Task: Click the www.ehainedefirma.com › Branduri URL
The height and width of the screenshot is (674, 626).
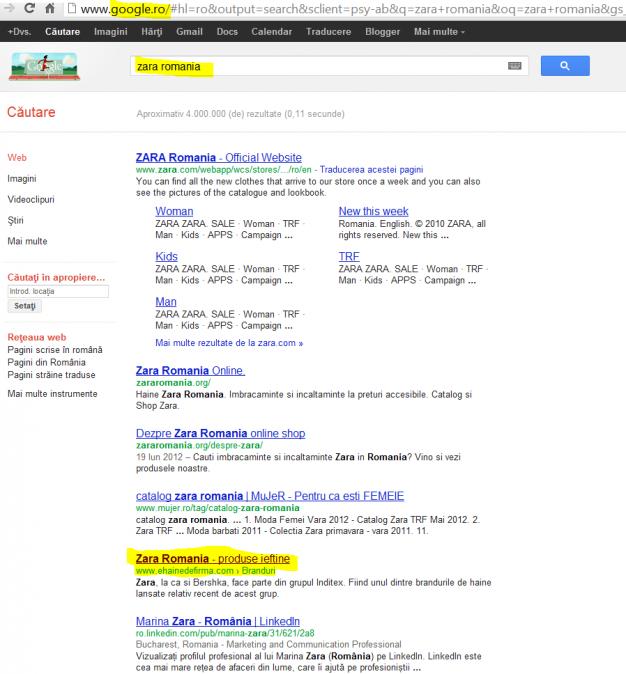Action: click(206, 571)
